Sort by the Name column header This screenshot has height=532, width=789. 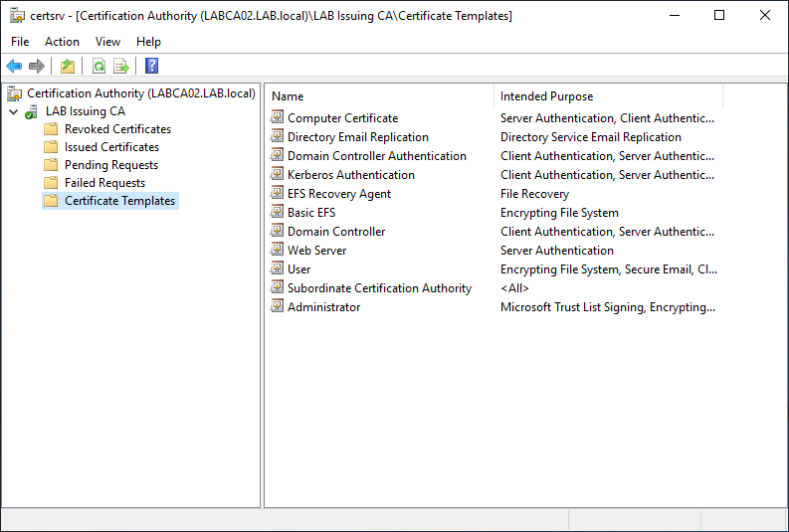pos(380,96)
